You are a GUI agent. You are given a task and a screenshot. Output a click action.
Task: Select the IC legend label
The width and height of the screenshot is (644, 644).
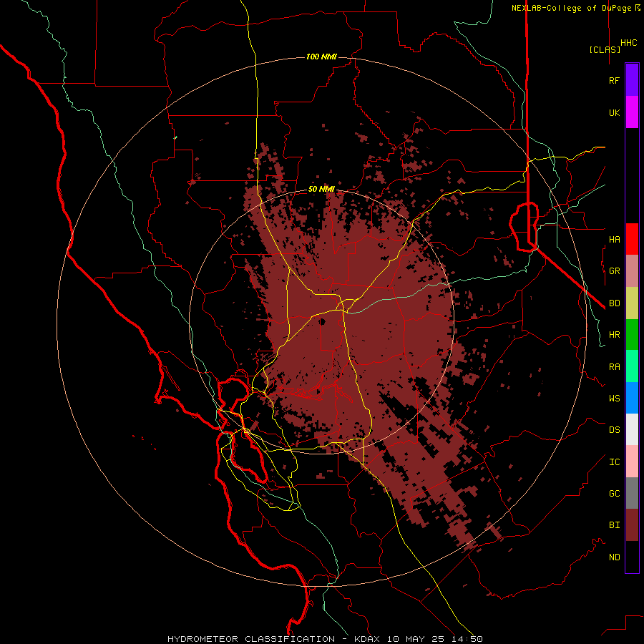pos(614,462)
